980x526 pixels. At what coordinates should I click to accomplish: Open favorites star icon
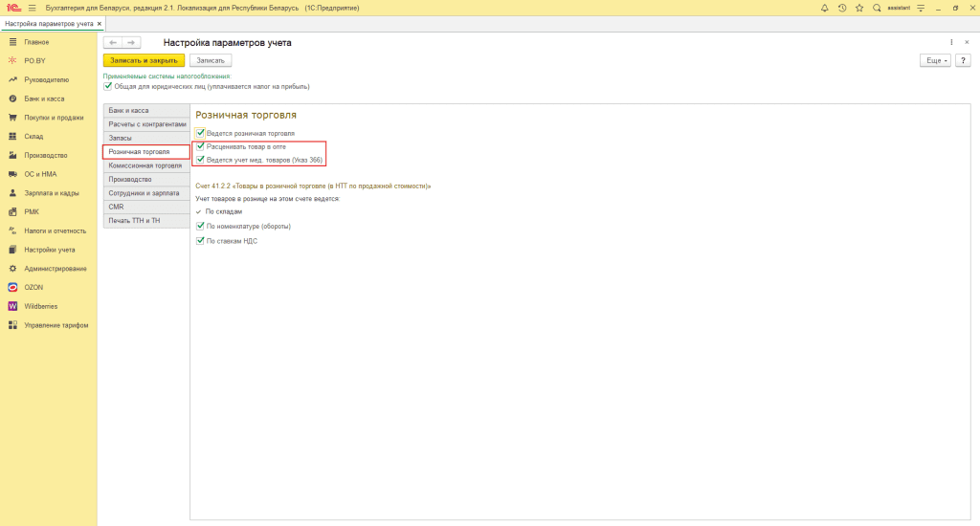point(858,8)
